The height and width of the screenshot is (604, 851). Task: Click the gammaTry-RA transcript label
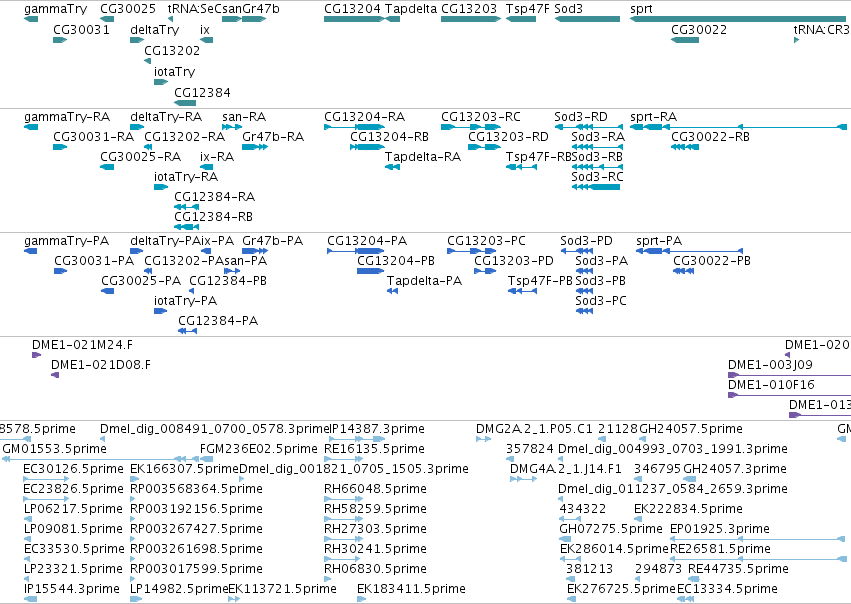coord(67,117)
